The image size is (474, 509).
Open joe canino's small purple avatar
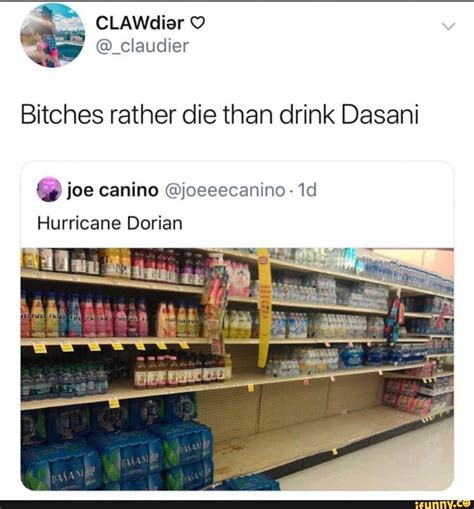click(x=49, y=190)
